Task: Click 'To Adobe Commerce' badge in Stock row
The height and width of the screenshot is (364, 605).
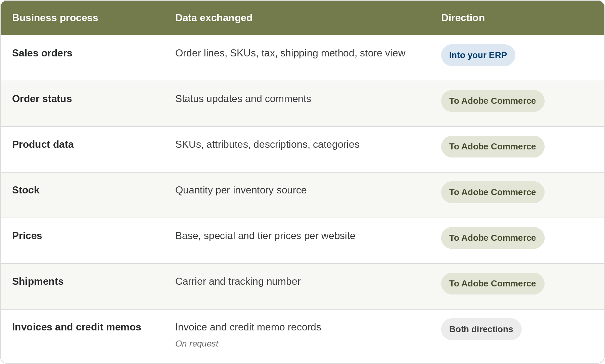Action: (493, 192)
